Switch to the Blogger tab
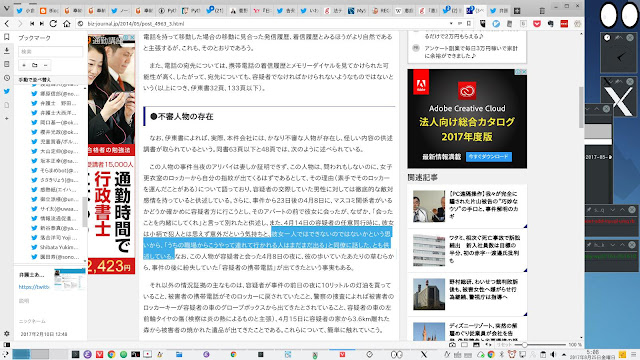 49,11
